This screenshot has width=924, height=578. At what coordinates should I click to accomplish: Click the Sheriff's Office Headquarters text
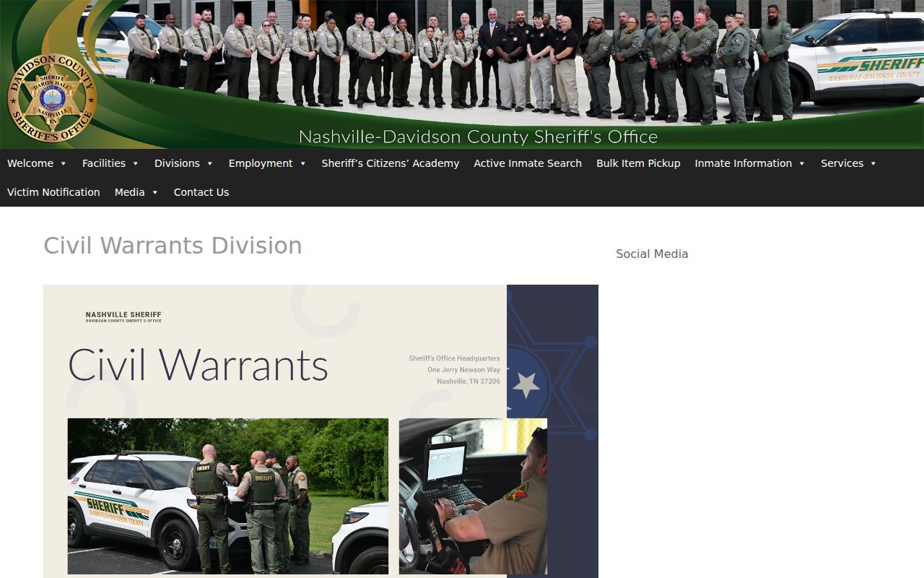(454, 358)
